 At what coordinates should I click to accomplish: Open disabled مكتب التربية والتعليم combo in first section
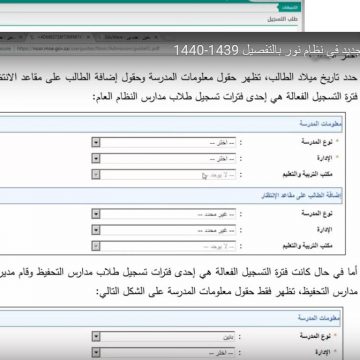click(x=164, y=175)
